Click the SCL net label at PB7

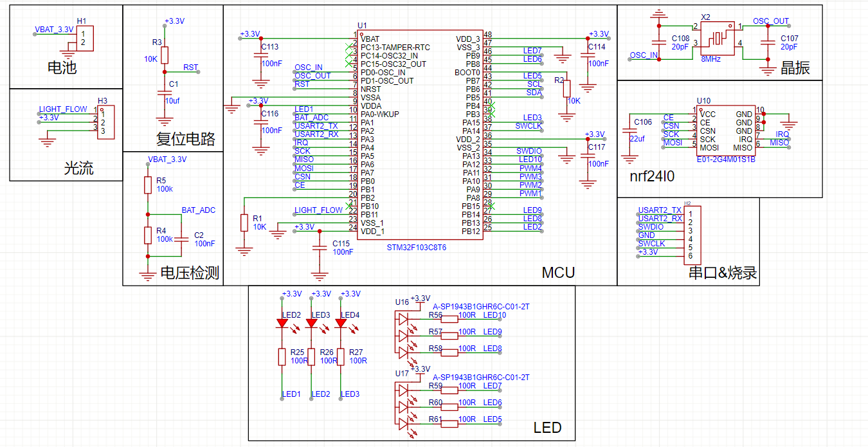pos(534,84)
